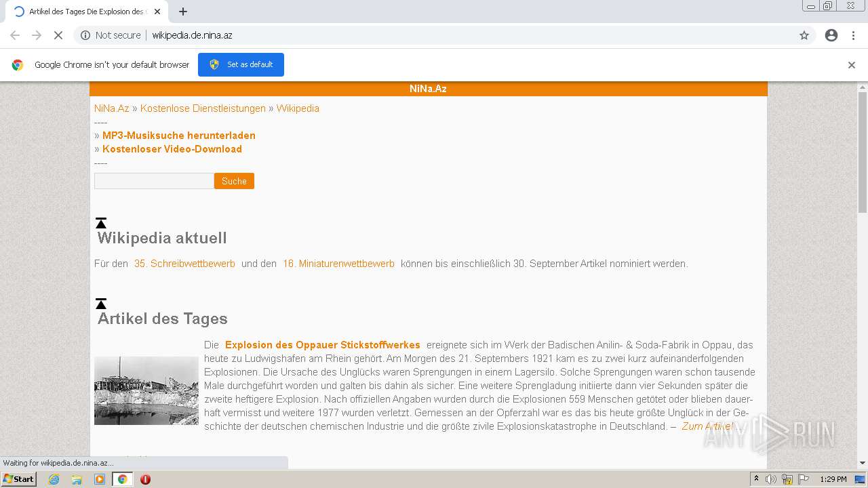The height and width of the screenshot is (488, 868).
Task: Open 16. Miniaturenwettbewerb link
Action: (x=338, y=264)
